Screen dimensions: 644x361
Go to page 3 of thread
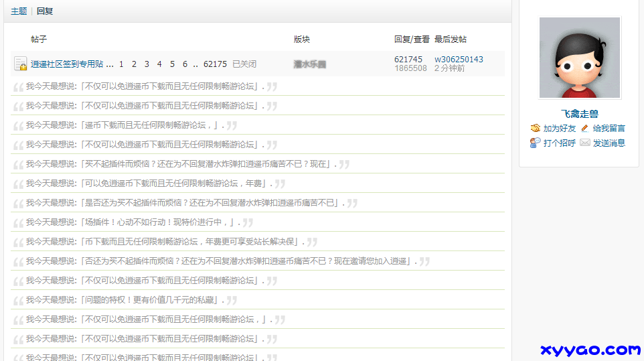tap(147, 64)
